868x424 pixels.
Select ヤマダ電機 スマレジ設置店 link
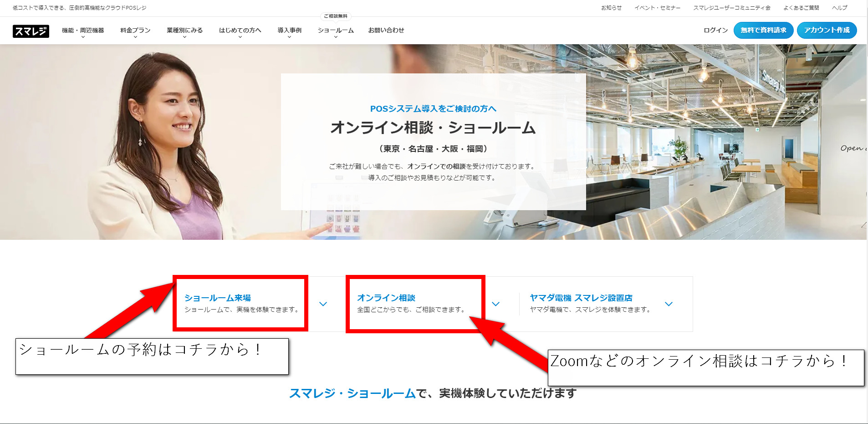point(581,298)
